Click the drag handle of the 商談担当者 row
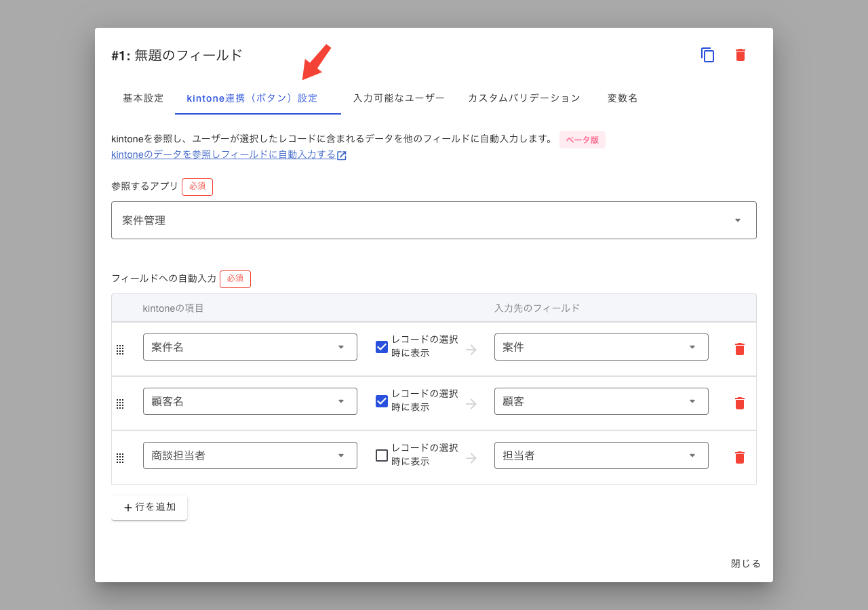Image resolution: width=868 pixels, height=610 pixels. (x=120, y=458)
